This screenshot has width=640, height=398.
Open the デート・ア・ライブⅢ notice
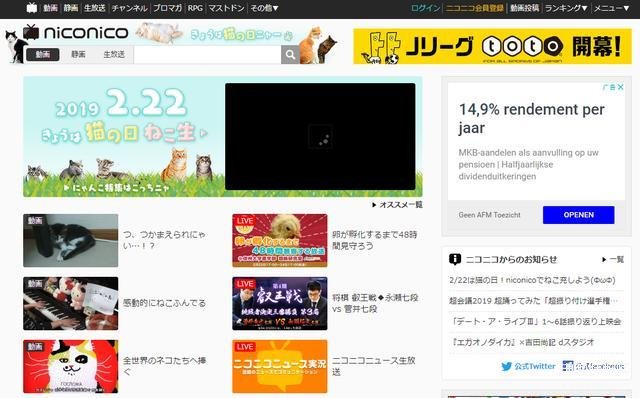536,321
